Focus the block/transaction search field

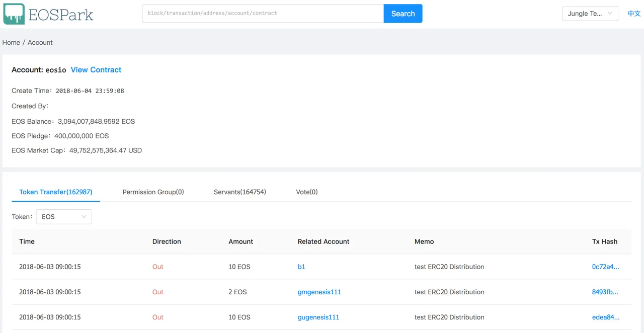coord(263,14)
